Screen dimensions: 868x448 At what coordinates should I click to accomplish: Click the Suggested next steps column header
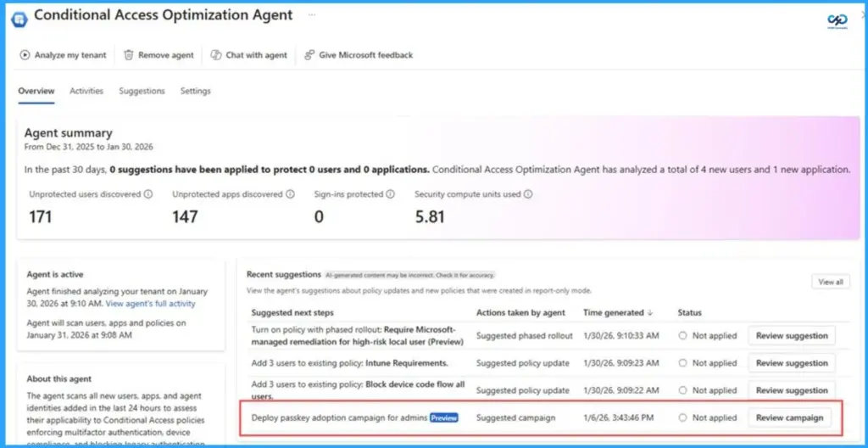tap(292, 313)
